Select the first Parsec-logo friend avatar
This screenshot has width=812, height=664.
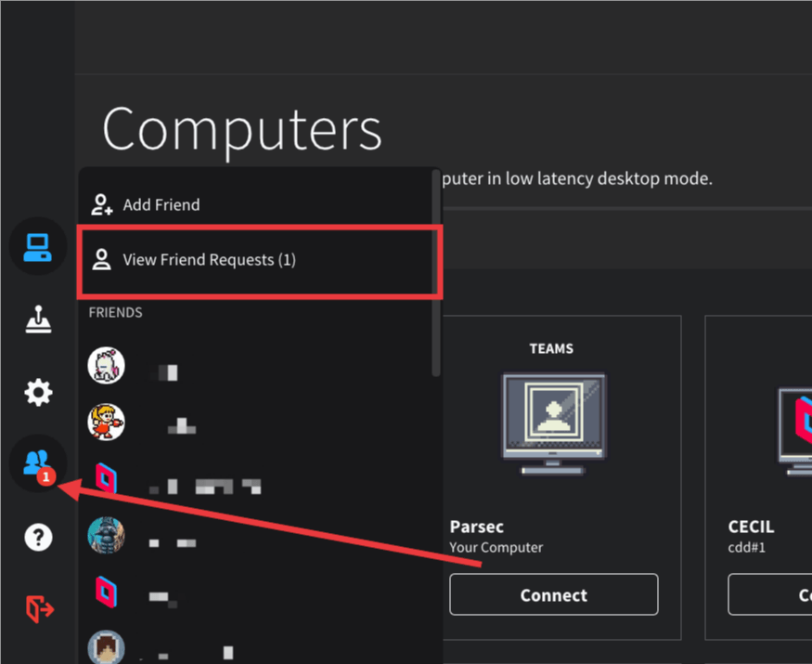[x=106, y=479]
